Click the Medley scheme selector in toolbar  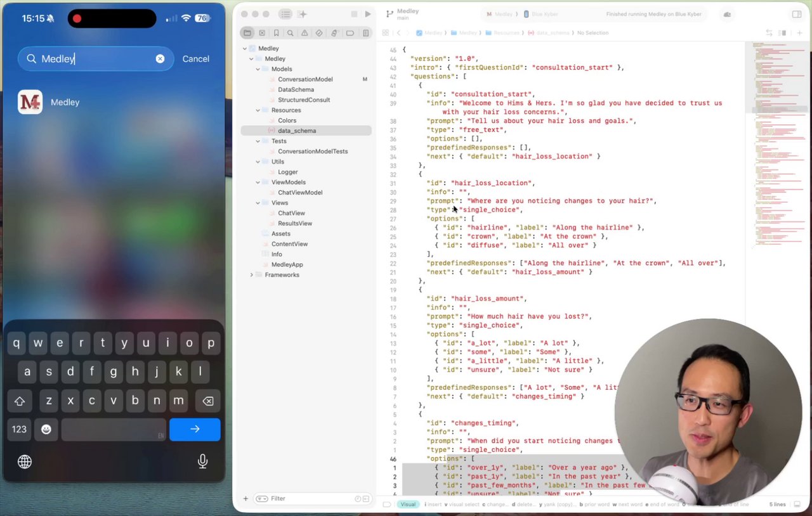[499, 14]
